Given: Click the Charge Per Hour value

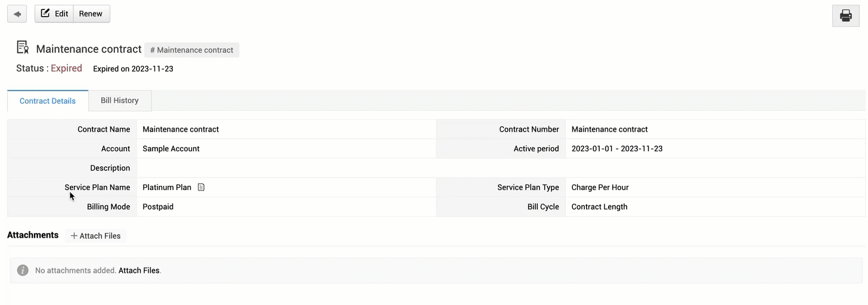Looking at the screenshot, I should (600, 187).
